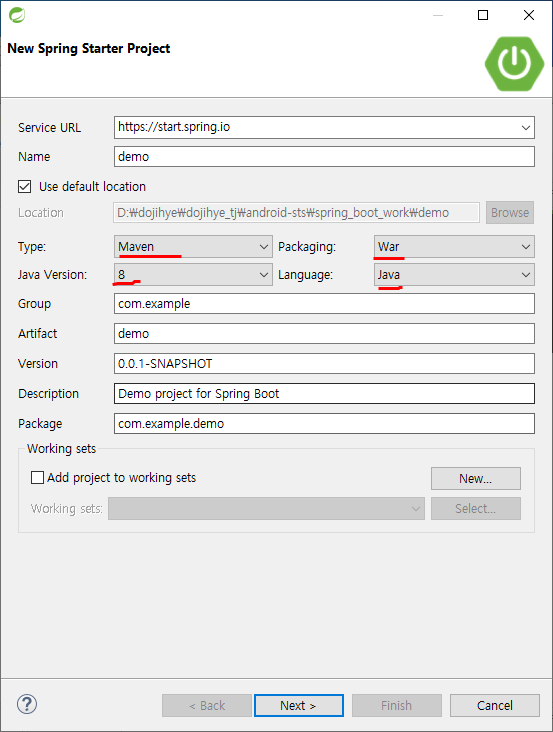Click the New... working set button
The image size is (553, 732).
click(x=476, y=479)
